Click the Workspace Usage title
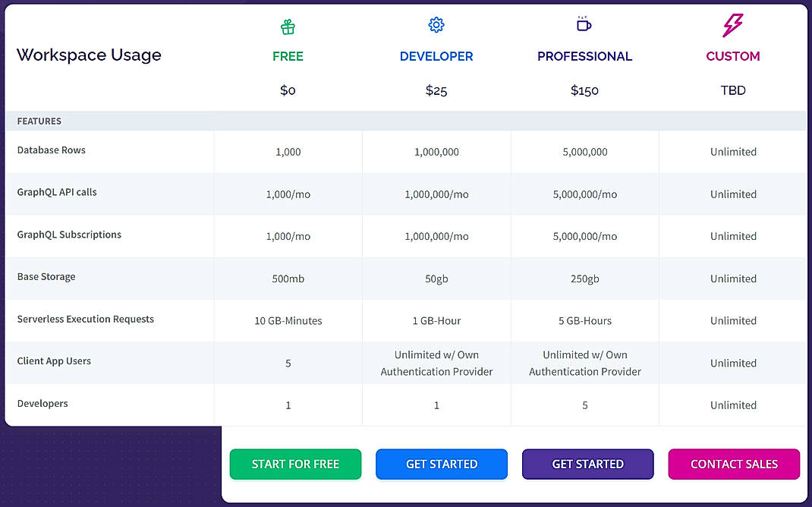This screenshot has height=507, width=812. point(89,55)
